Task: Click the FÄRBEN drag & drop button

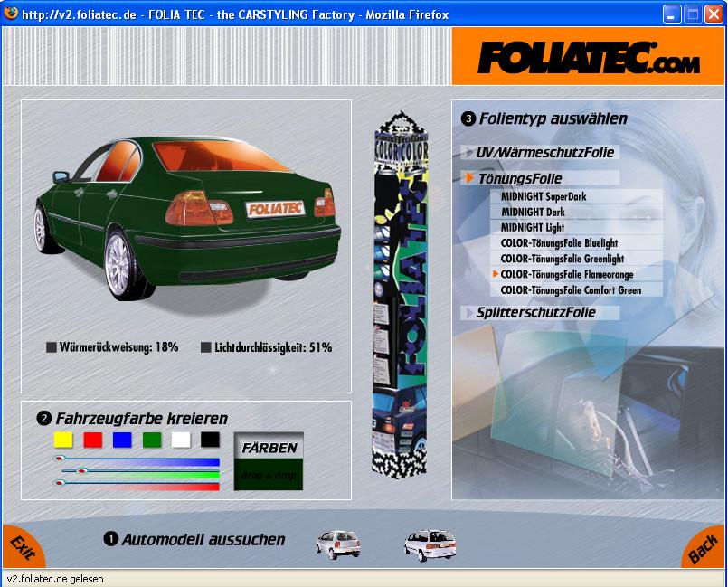Action: click(x=269, y=460)
